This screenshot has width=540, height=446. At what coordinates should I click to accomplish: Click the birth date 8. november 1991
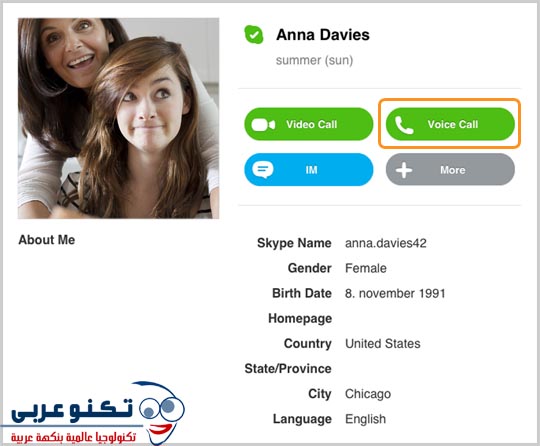(395, 293)
